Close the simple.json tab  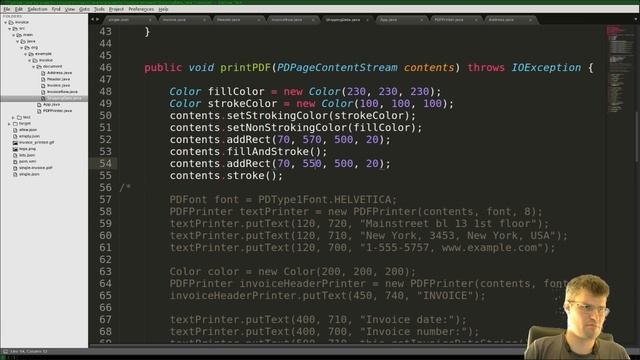click(150, 20)
